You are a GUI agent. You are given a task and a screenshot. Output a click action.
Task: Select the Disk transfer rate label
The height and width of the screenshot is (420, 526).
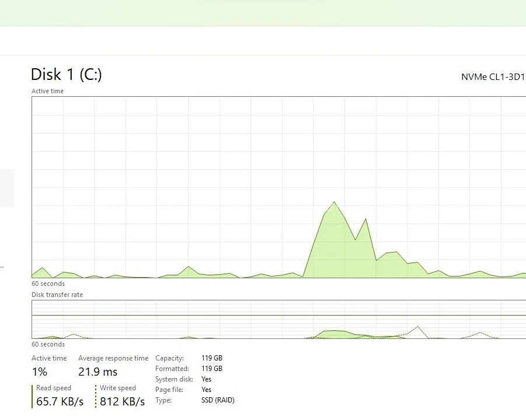pyautogui.click(x=57, y=295)
